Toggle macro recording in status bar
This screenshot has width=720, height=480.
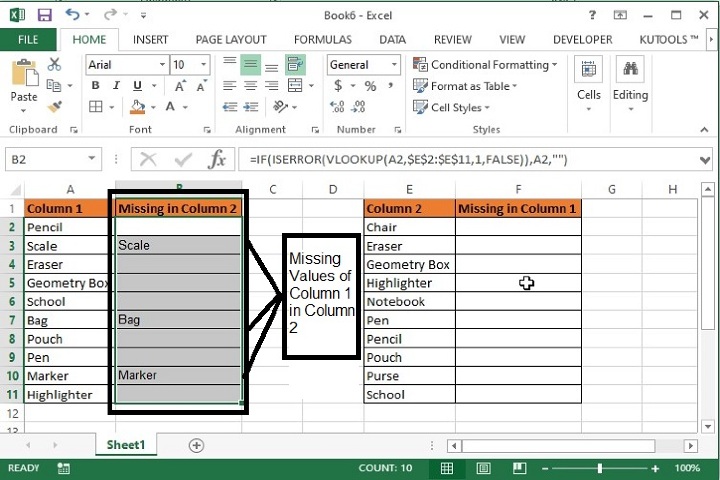(63, 468)
